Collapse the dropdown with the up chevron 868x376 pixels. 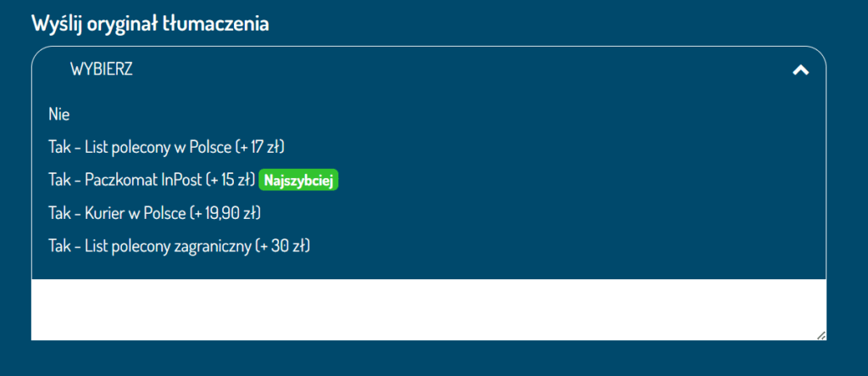pyautogui.click(x=800, y=70)
